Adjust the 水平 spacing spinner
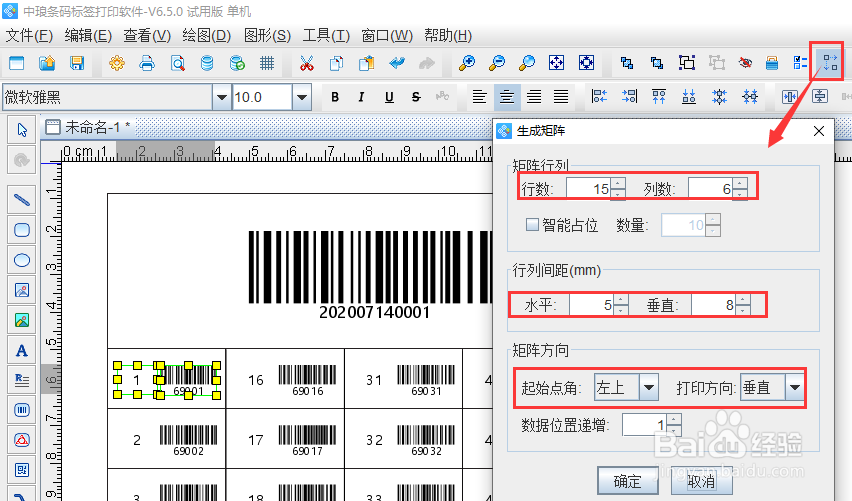Screen dimensions: 852x501 click(621, 305)
